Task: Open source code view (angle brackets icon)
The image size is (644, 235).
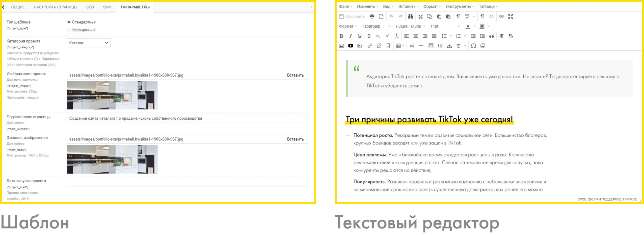Action: [491, 17]
